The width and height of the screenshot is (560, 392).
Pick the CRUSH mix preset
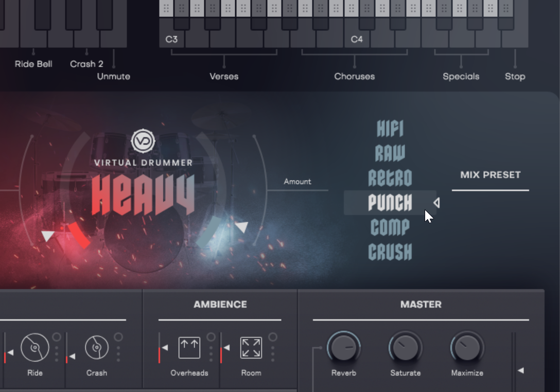coord(390,252)
